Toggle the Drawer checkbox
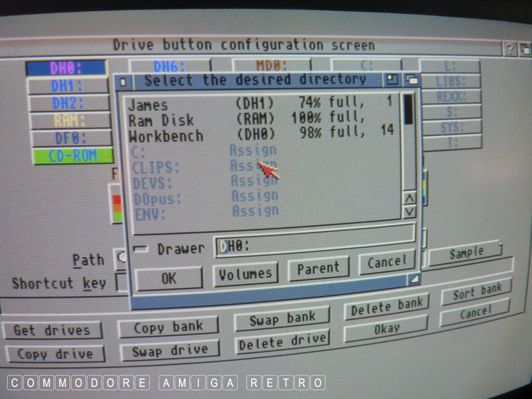The image size is (532, 399). 141,249
